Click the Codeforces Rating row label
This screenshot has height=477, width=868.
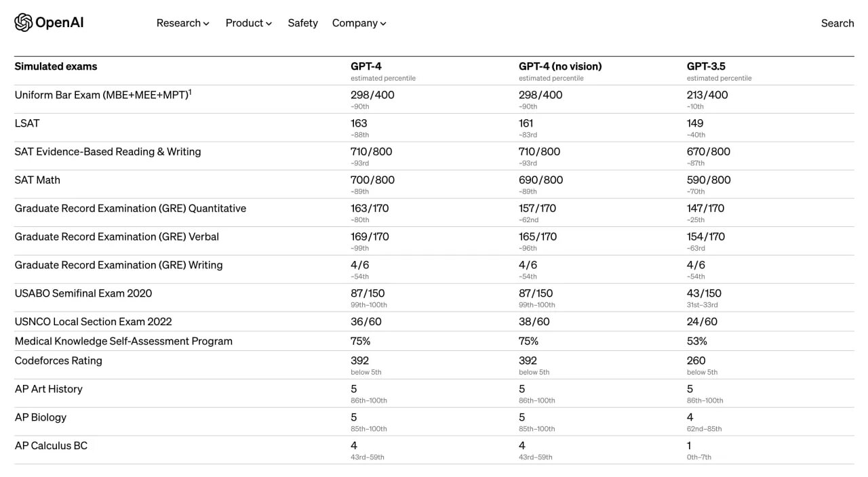[58, 360]
